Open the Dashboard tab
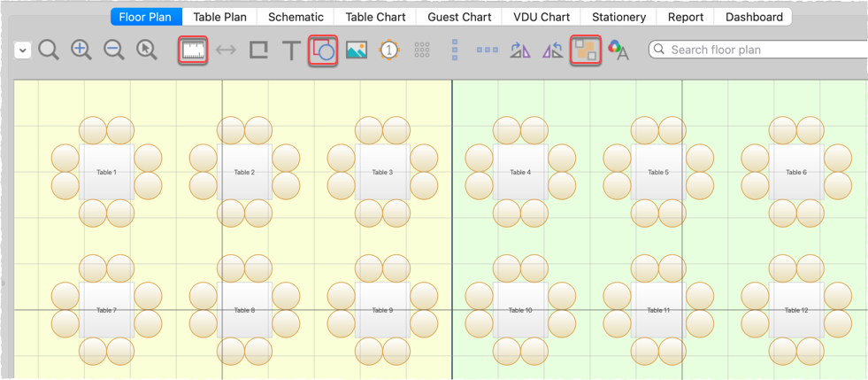 tap(754, 17)
